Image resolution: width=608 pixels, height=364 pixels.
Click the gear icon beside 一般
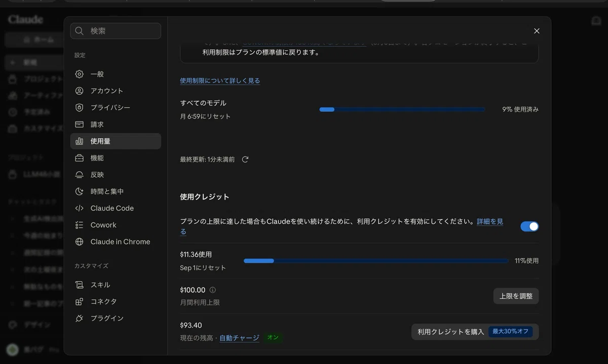tap(79, 74)
